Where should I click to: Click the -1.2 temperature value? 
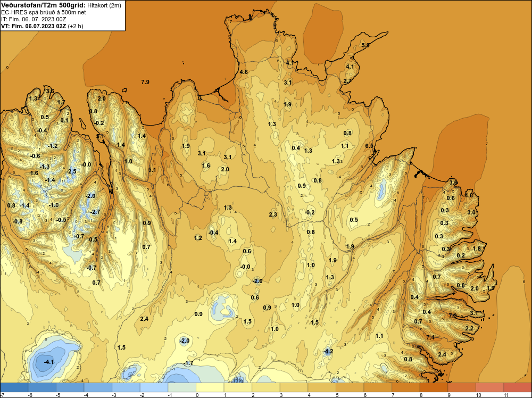[x=53, y=146]
